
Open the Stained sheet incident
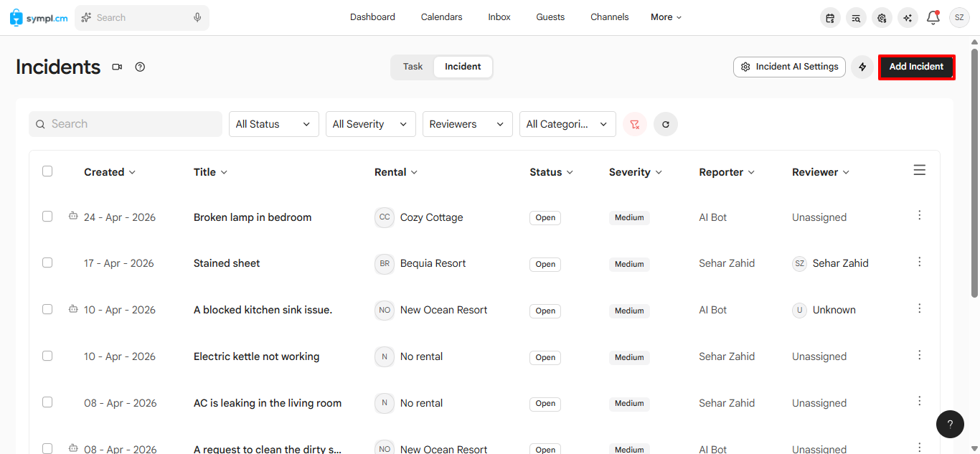click(x=227, y=263)
